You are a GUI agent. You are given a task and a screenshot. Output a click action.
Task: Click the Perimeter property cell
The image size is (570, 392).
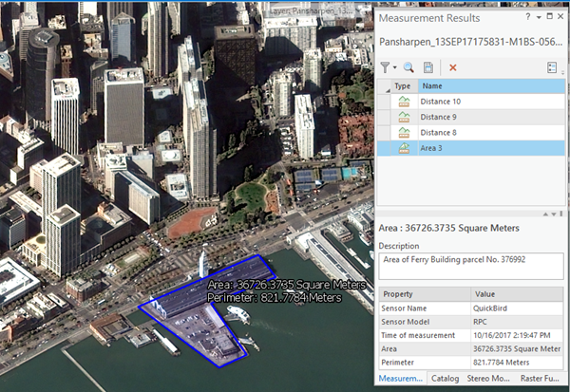(x=425, y=363)
